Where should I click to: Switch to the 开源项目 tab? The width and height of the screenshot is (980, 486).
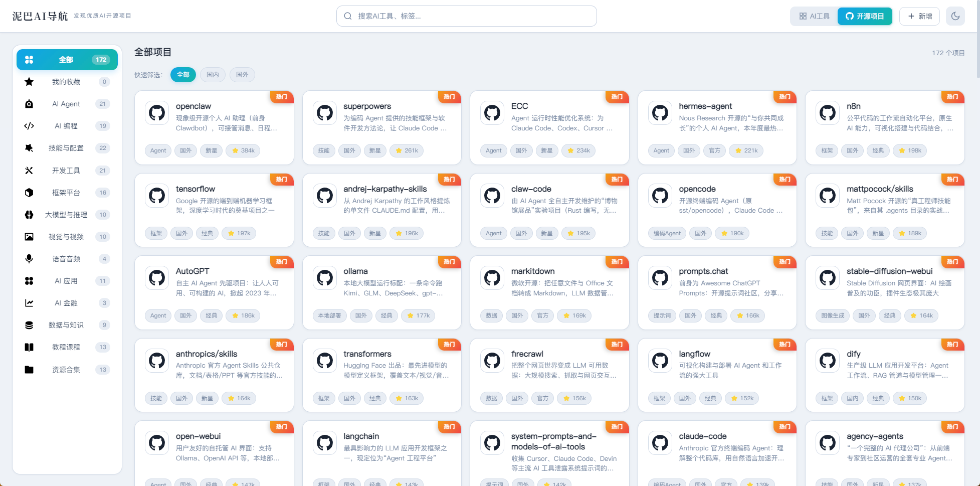[865, 16]
